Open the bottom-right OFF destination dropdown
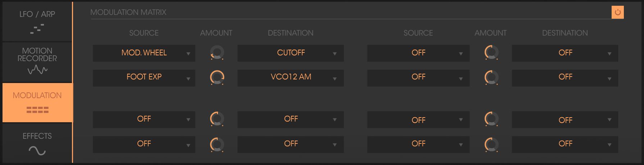644x165 pixels. point(565,144)
